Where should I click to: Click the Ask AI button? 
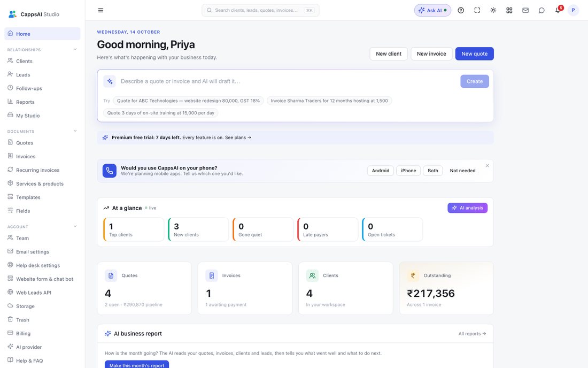[432, 10]
